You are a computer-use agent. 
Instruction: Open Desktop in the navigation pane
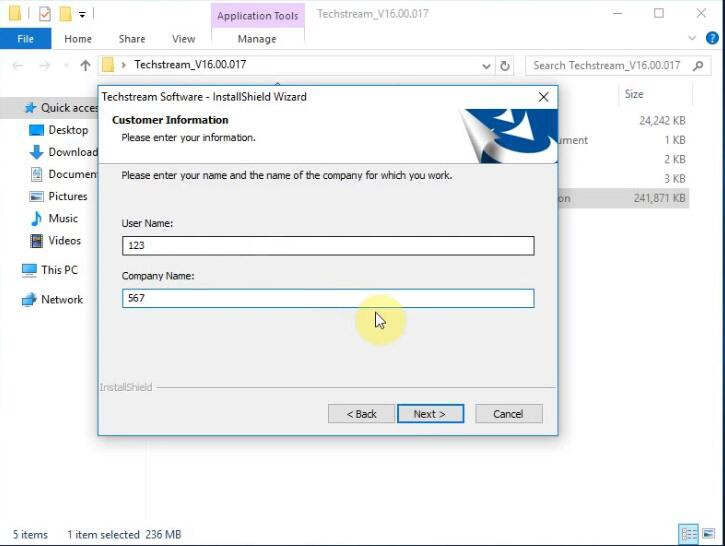tap(68, 130)
